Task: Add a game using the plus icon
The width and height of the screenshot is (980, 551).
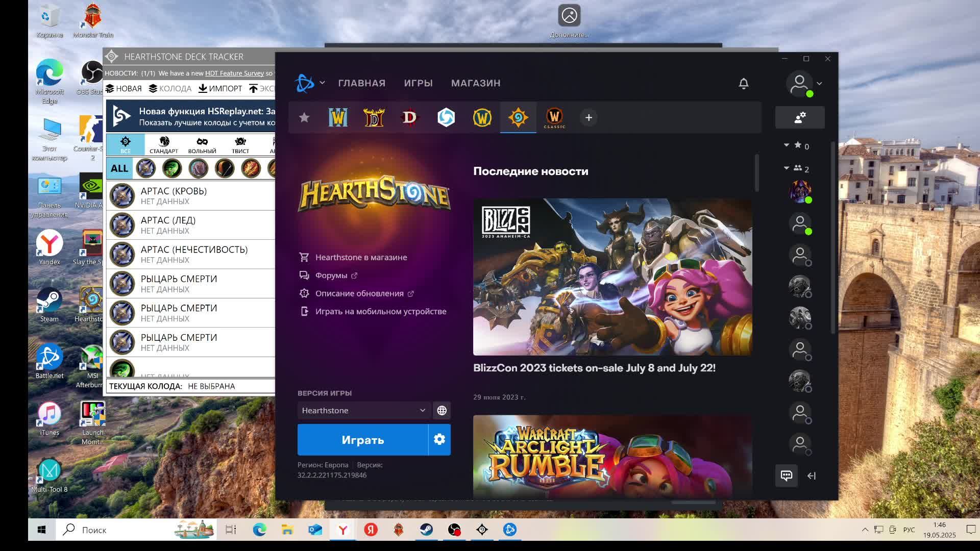Action: pyautogui.click(x=589, y=117)
